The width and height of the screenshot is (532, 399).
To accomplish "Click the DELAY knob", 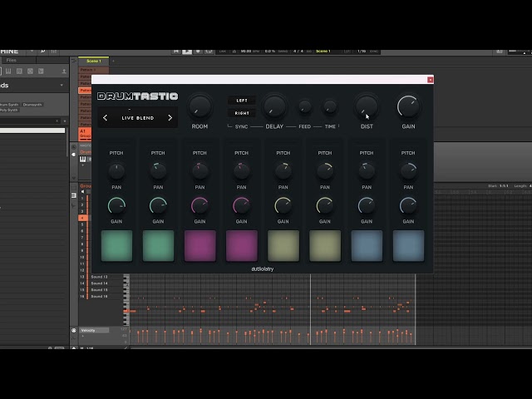I will pyautogui.click(x=274, y=106).
